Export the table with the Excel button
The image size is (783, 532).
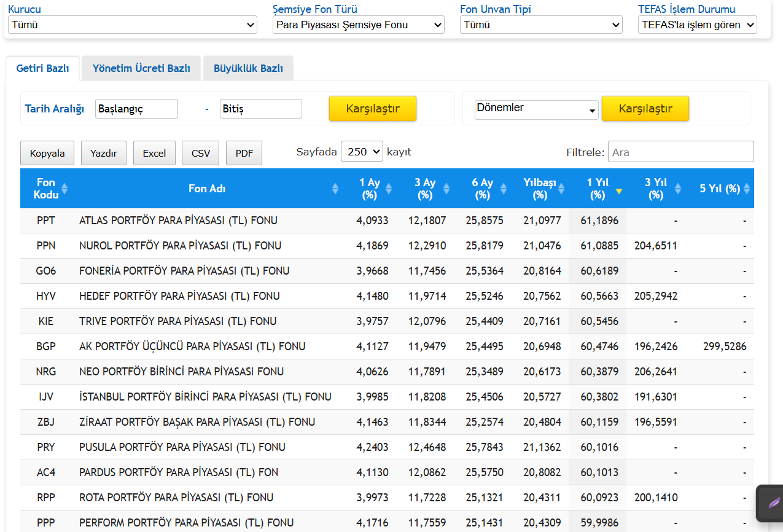click(154, 153)
